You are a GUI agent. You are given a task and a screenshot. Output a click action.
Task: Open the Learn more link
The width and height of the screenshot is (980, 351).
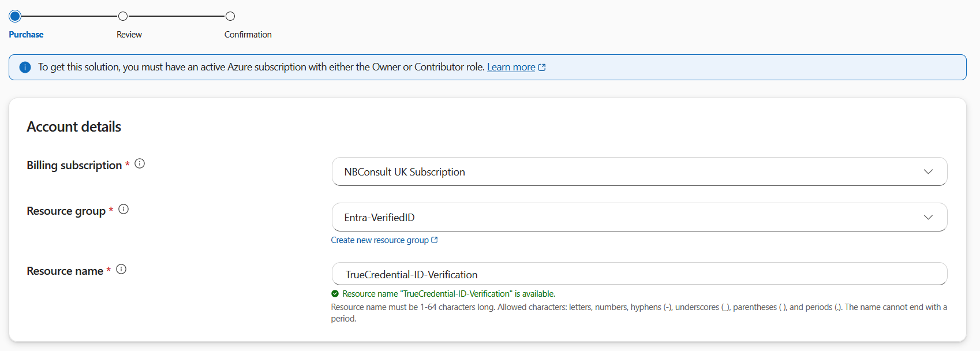click(511, 68)
